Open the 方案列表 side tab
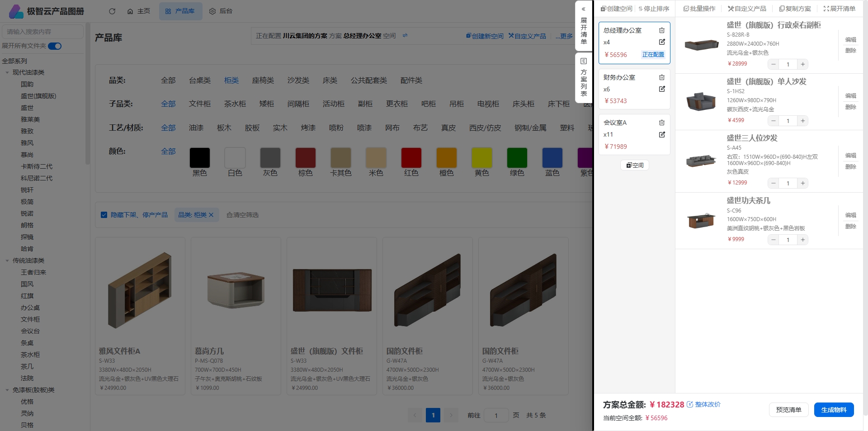 tap(584, 78)
